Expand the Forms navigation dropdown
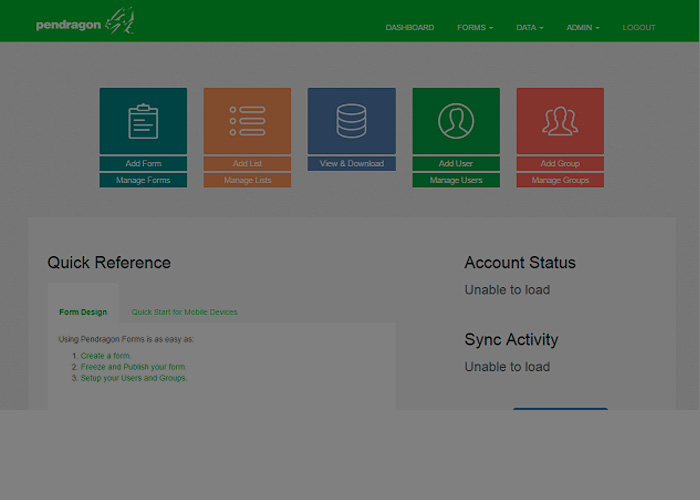This screenshot has height=500, width=700. pos(475,28)
